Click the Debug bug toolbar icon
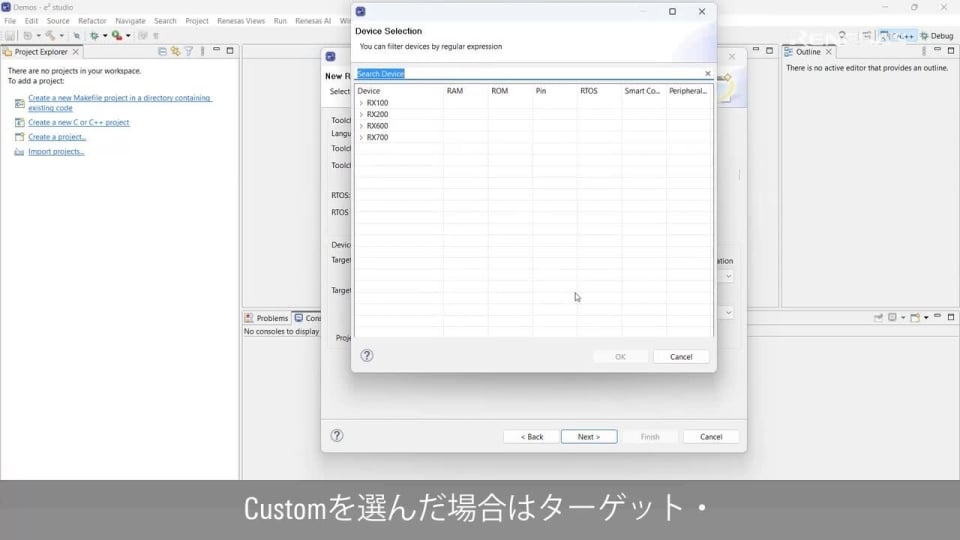Viewport: 960px width, 540px height. (94, 36)
